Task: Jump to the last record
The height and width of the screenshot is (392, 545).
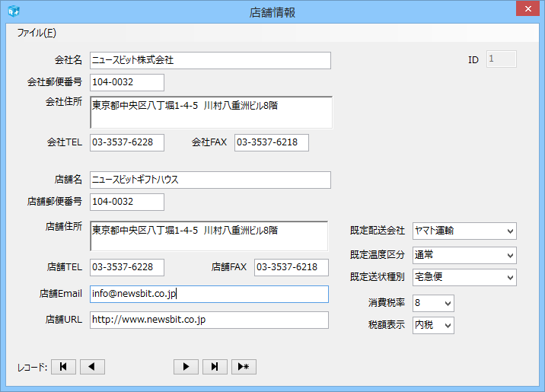Action: [x=215, y=367]
